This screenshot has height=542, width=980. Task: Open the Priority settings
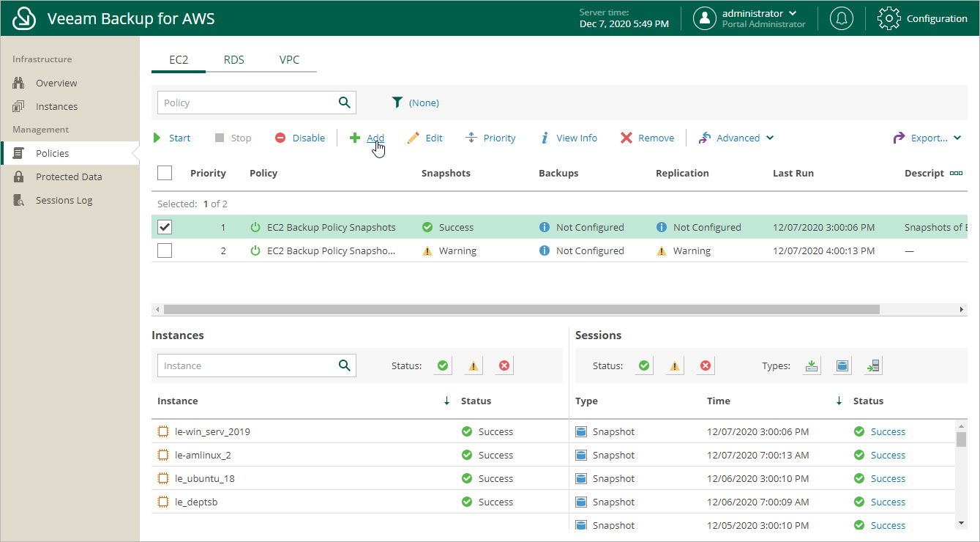[x=491, y=138]
